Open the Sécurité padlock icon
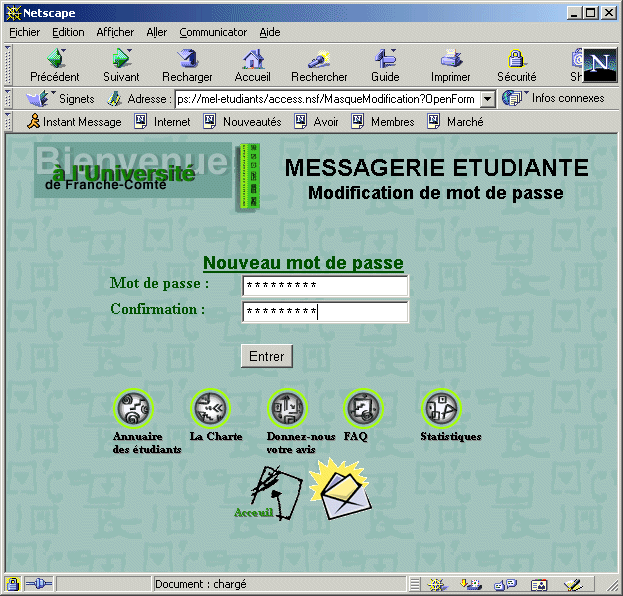Image resolution: width=623 pixels, height=596 pixels. [x=516, y=59]
